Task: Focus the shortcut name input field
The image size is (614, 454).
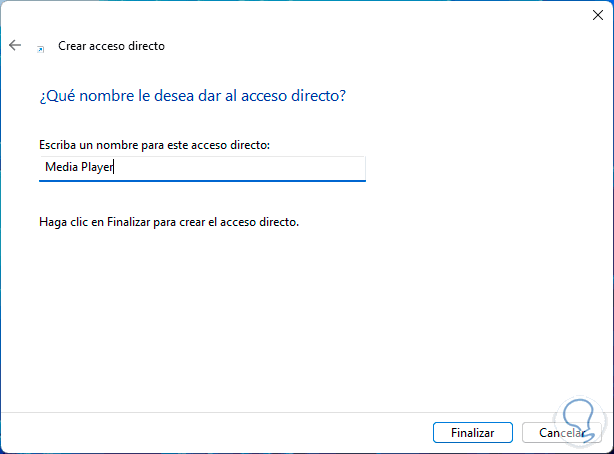Action: point(202,168)
